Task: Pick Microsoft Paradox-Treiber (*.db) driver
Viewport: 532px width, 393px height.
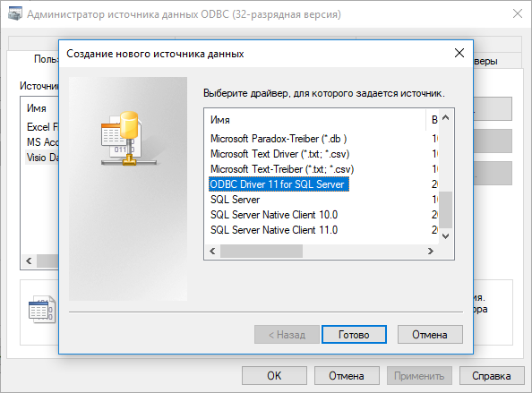Action: click(x=279, y=139)
